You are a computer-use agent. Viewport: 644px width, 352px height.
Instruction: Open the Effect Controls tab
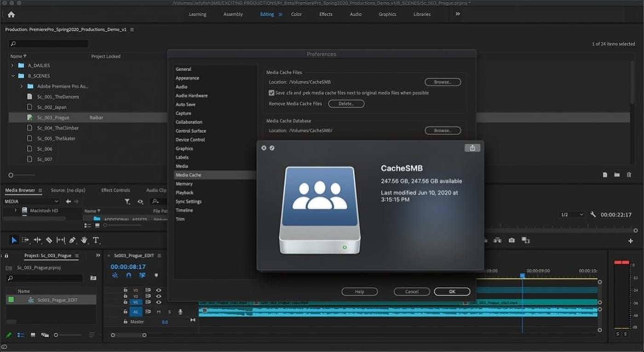tap(115, 190)
